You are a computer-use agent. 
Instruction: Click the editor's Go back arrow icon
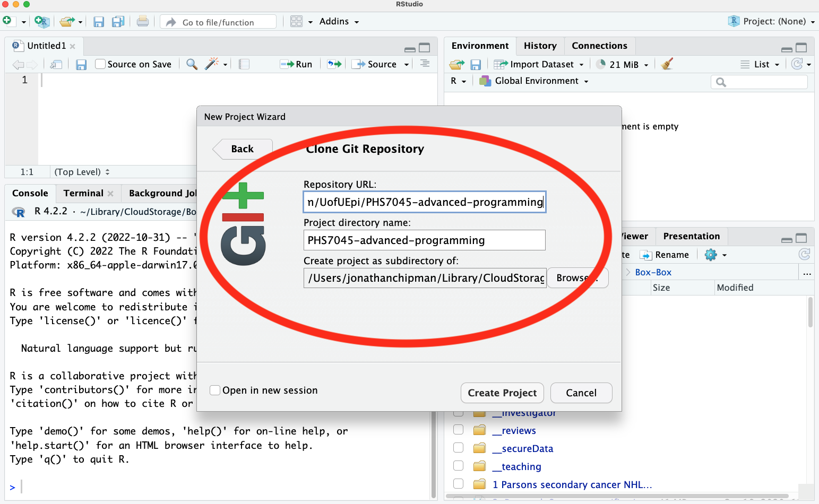click(18, 65)
